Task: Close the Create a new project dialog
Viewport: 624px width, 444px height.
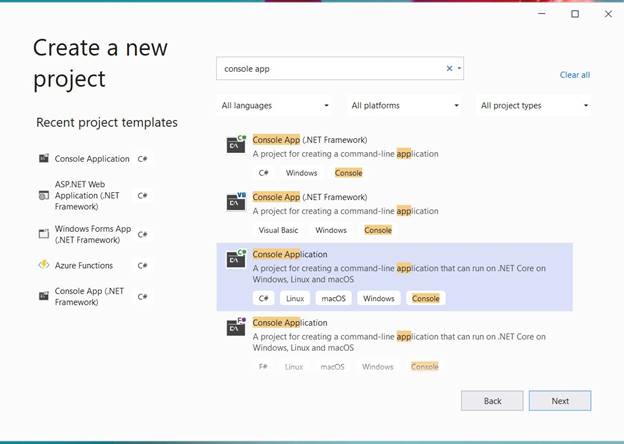Action: click(608, 14)
